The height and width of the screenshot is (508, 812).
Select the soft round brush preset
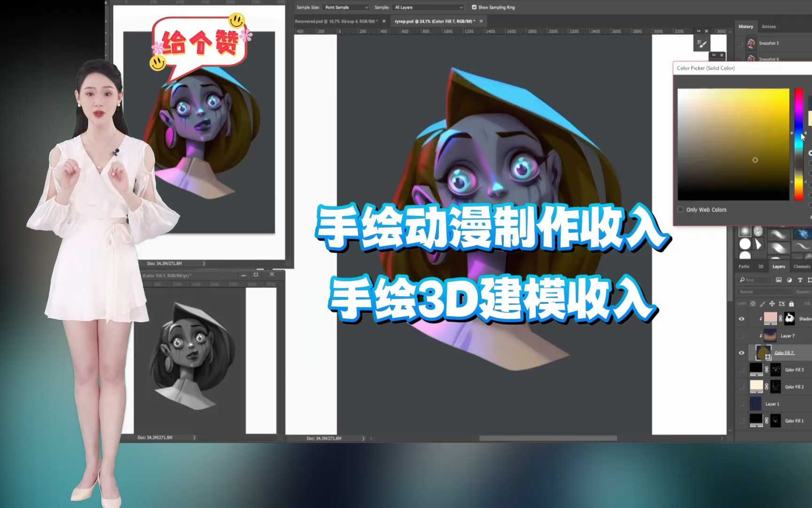(744, 231)
